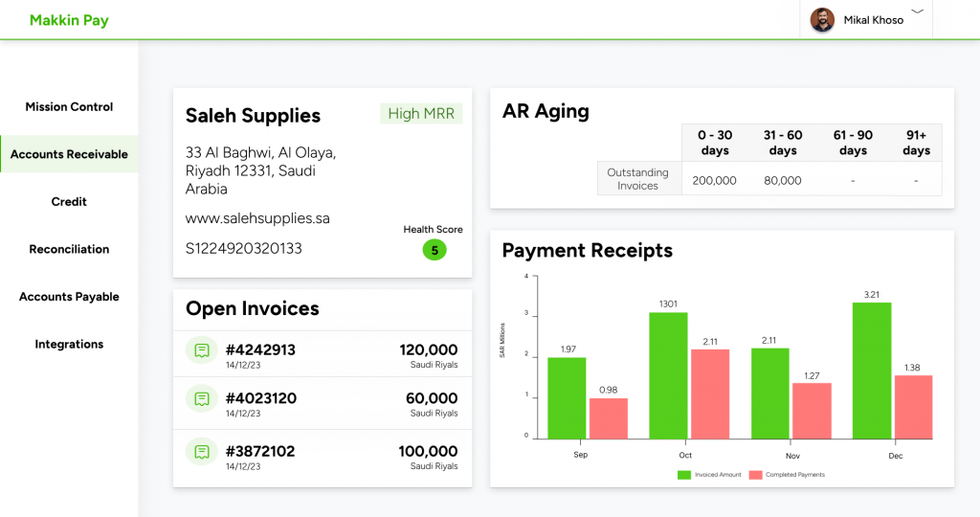Click the green Health Score 5 badge
The image size is (980, 517).
tap(434, 251)
